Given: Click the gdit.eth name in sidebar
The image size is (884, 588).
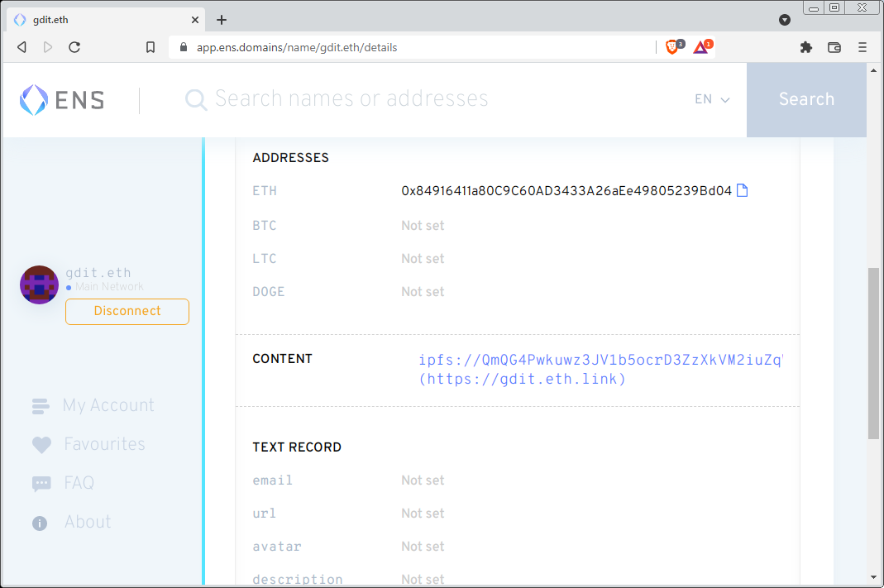Looking at the screenshot, I should click(98, 273).
